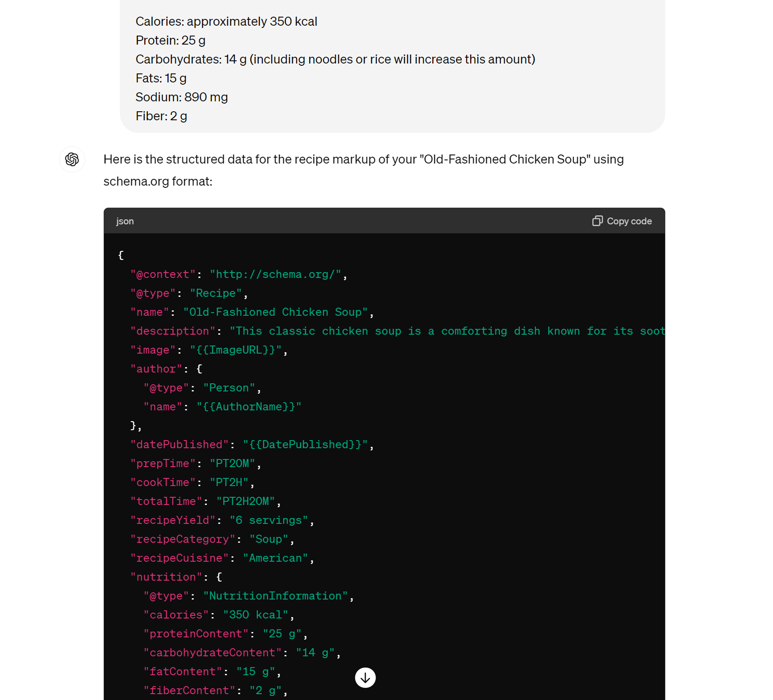Image resolution: width=773 pixels, height=700 pixels.
Task: Click the "6 servings" recipeYield value
Action: pos(269,520)
